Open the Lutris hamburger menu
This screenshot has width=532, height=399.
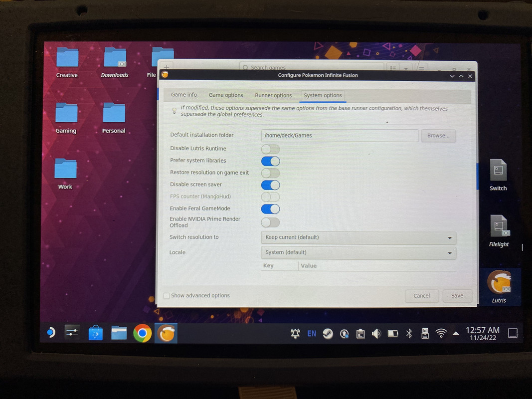click(x=421, y=68)
